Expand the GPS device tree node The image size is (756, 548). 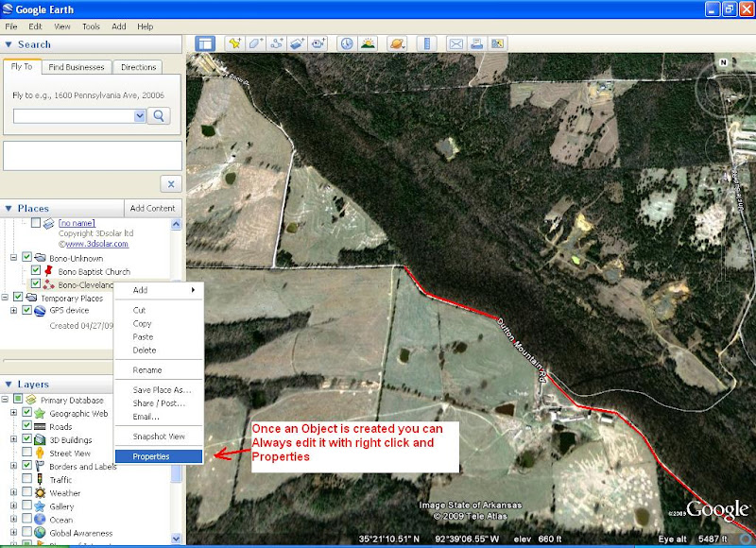point(13,311)
